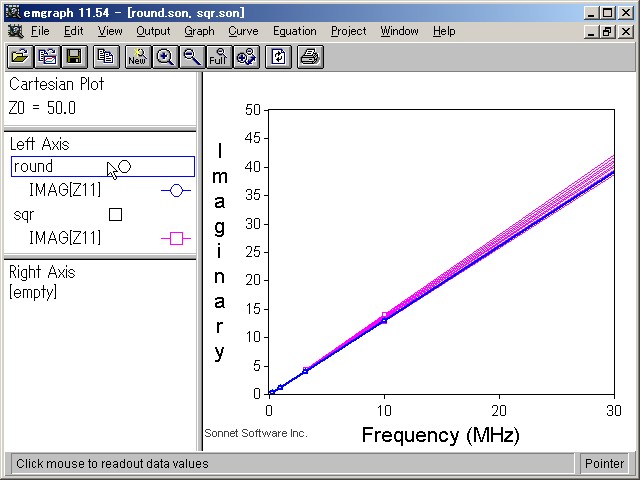640x480 pixels.
Task: Open the Curve menu
Action: pyautogui.click(x=243, y=31)
